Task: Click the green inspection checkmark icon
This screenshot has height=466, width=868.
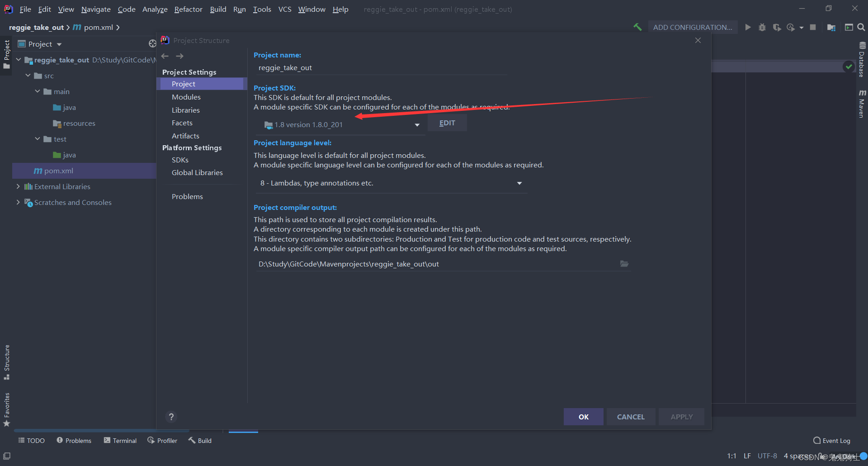Action: coord(849,67)
